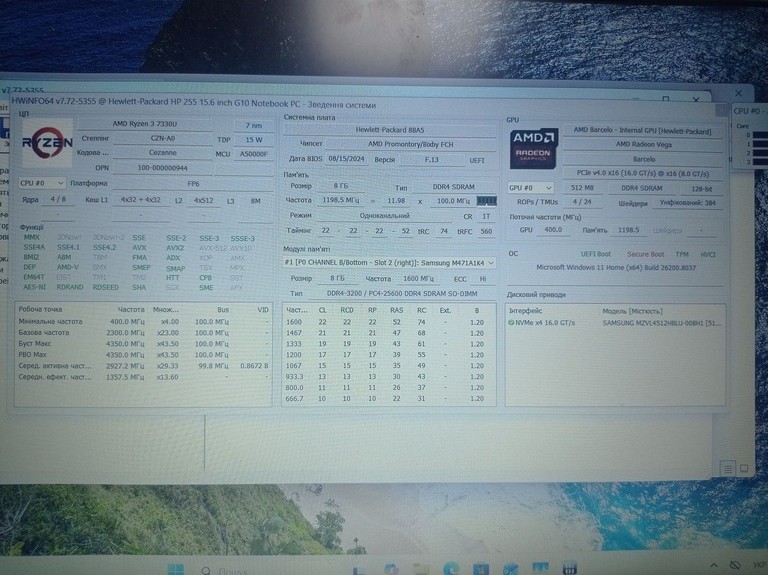Screen dimensions: 768x575
Task: Show hidden system tray icons
Action: [714, 566]
